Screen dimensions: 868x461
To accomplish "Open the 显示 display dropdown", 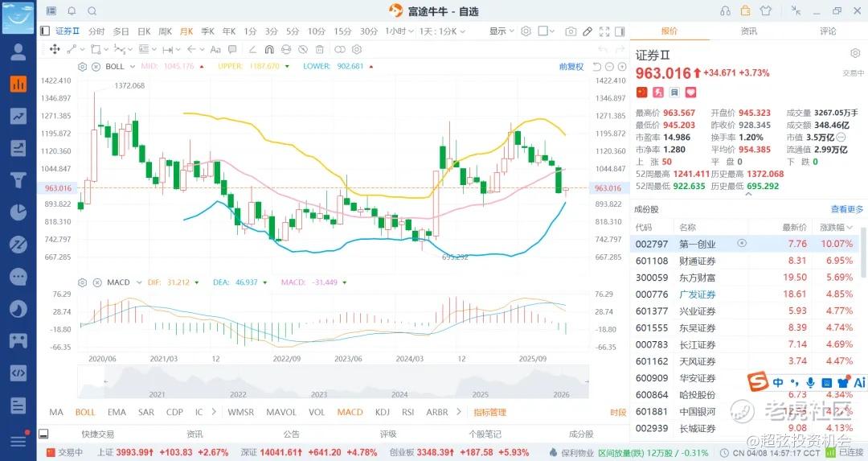I will coord(502,31).
